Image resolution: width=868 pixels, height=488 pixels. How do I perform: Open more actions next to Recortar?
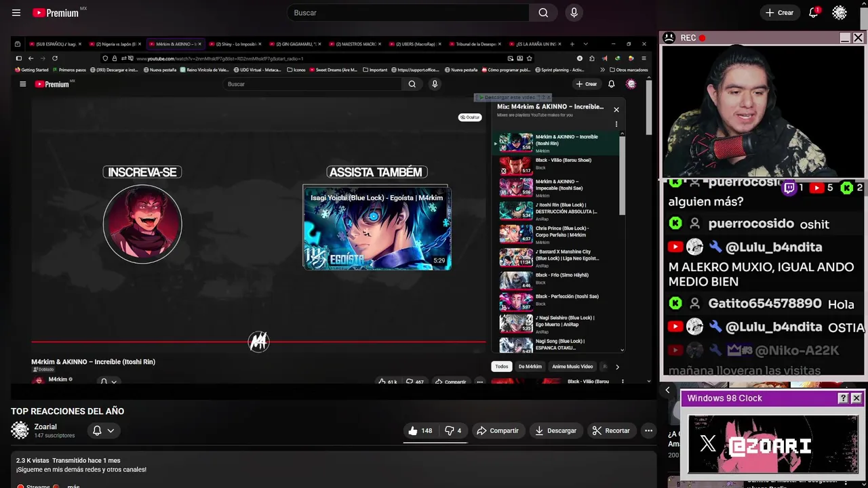coord(648,430)
